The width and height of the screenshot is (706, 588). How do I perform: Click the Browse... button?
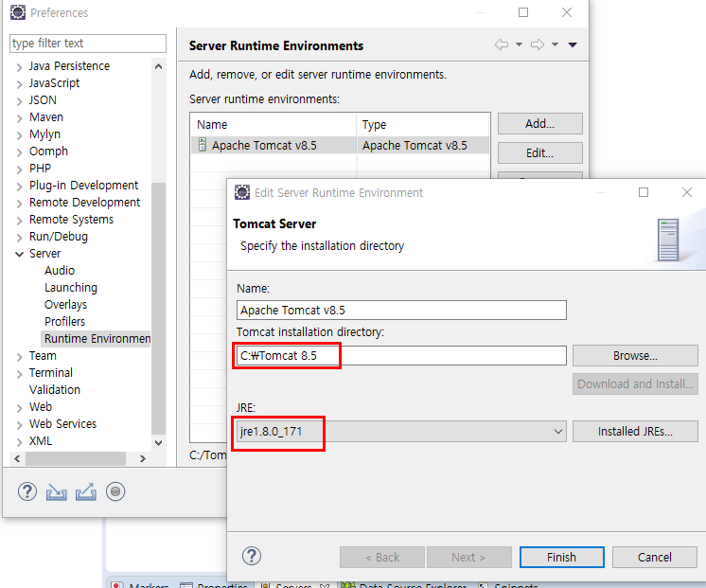tap(635, 356)
